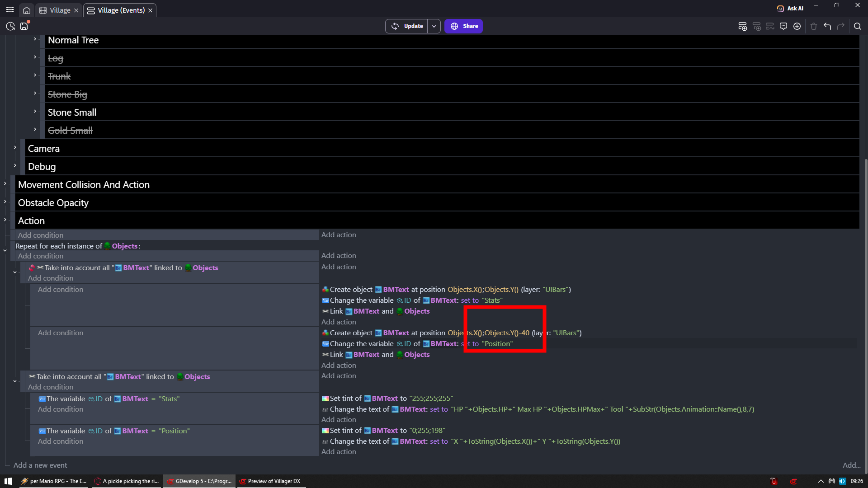This screenshot has height=488, width=868.
Task: Click 'Add a new event' at the bottom
Action: click(40, 465)
